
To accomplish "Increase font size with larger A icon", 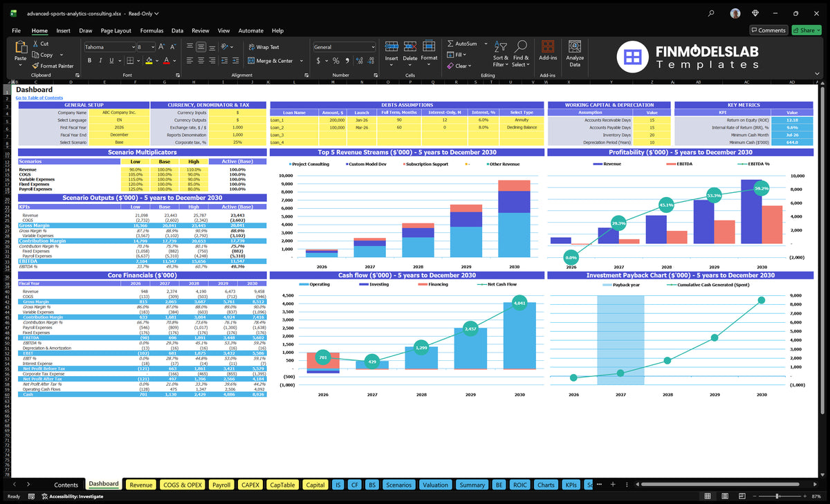I will (x=162, y=46).
